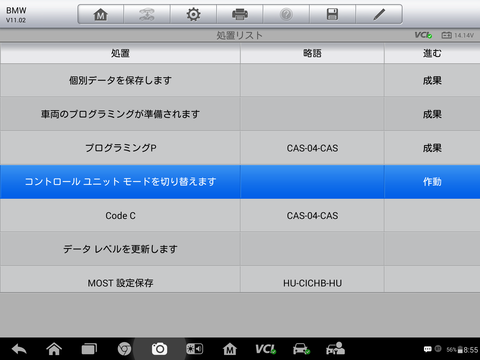Click 成果 status for プログラミングP row
The height and width of the screenshot is (360, 480).
coord(432,148)
